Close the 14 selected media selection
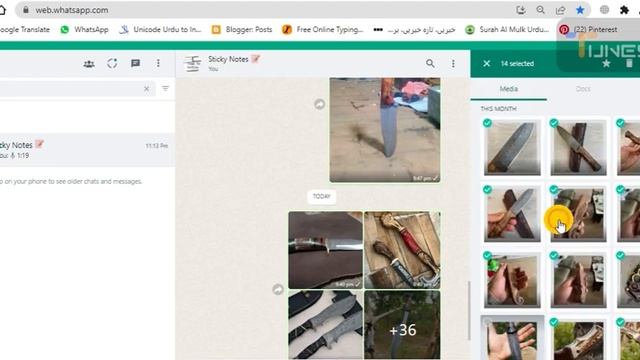 coord(487,63)
